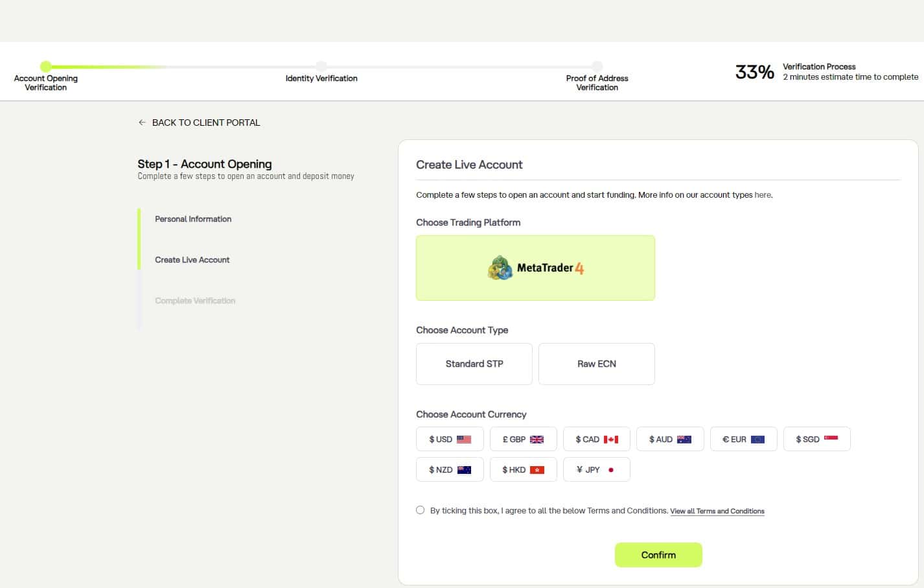
Task: Open Create Live Account sidebar step
Action: (192, 260)
